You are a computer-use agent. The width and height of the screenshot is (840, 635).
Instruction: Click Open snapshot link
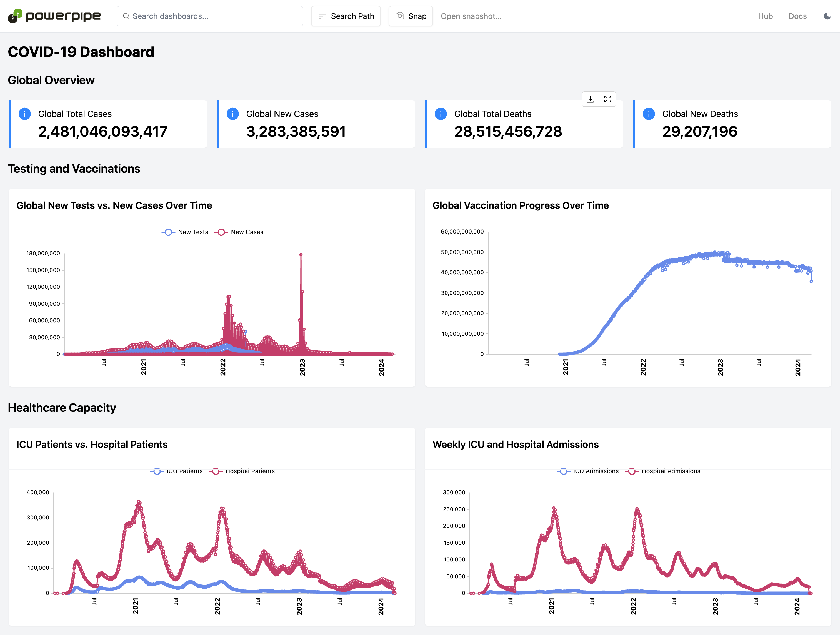pos(471,16)
